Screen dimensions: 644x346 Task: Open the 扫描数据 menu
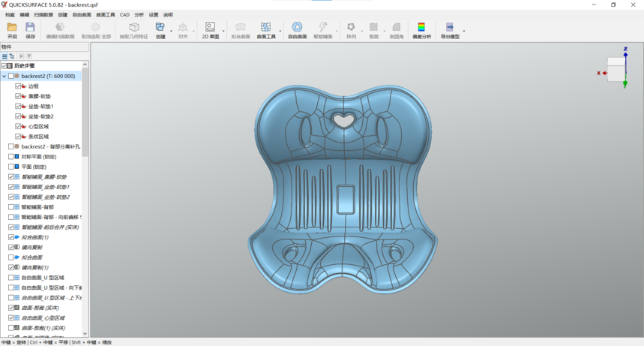tap(43, 15)
